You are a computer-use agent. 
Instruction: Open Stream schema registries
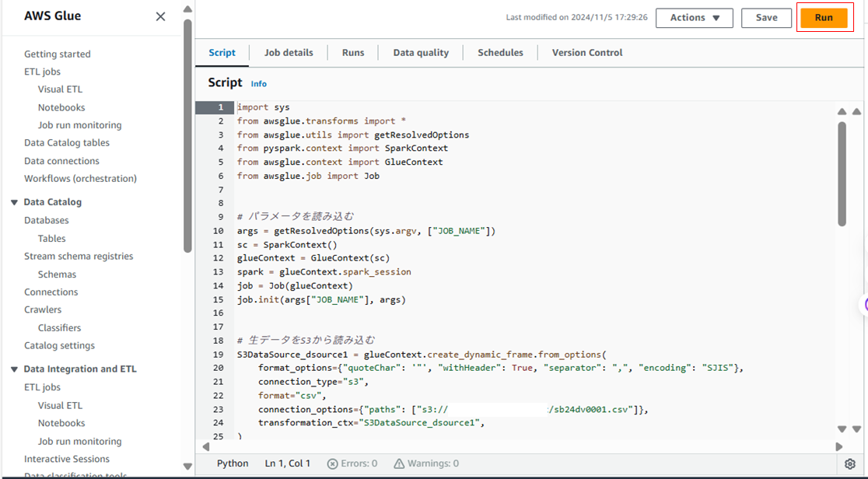[x=79, y=256]
